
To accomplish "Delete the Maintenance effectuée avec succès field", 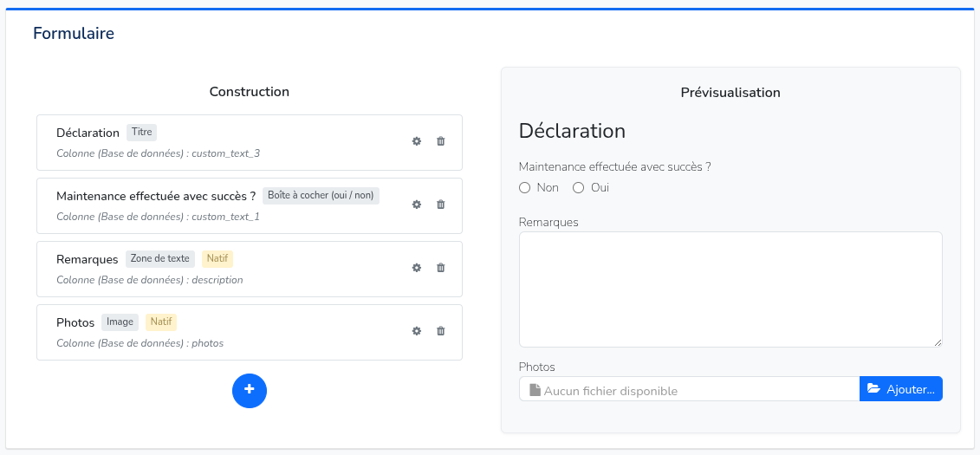I will pos(441,205).
